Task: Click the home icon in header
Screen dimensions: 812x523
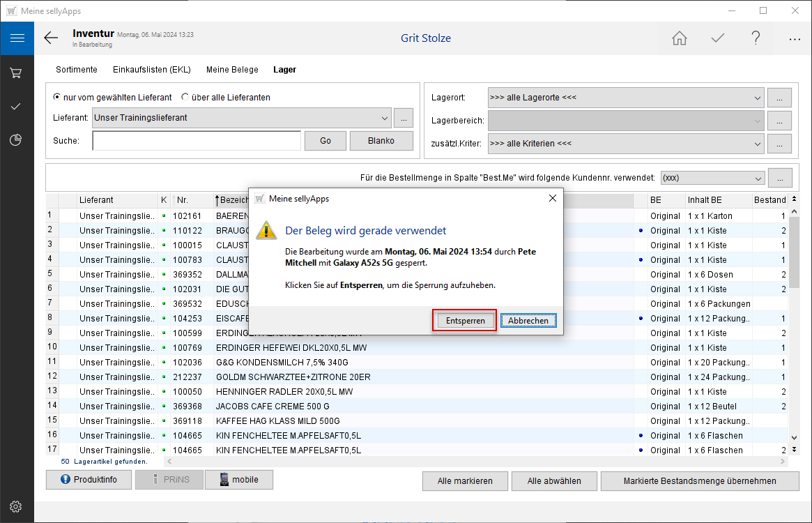Action: pyautogui.click(x=679, y=38)
